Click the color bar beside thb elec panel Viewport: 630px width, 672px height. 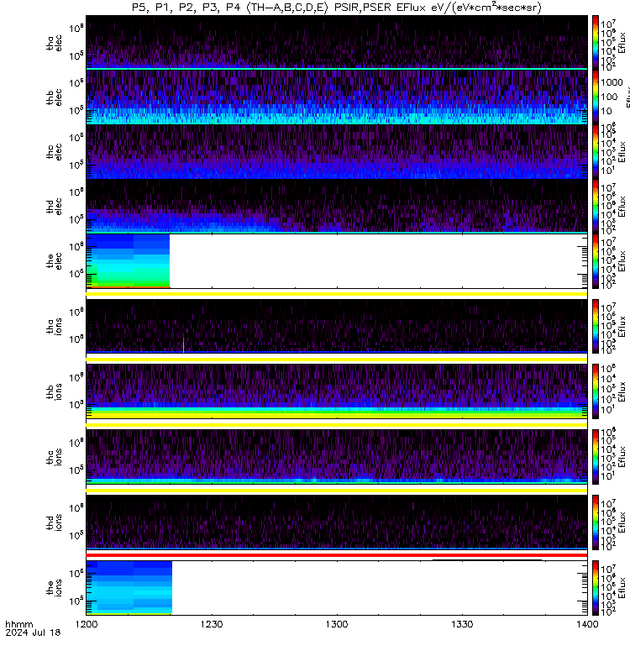coord(596,97)
